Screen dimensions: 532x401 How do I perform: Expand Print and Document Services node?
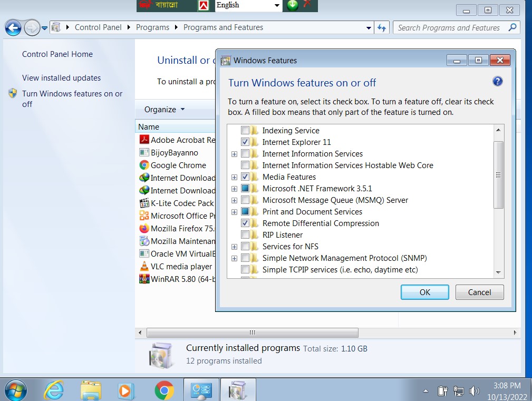tap(234, 212)
